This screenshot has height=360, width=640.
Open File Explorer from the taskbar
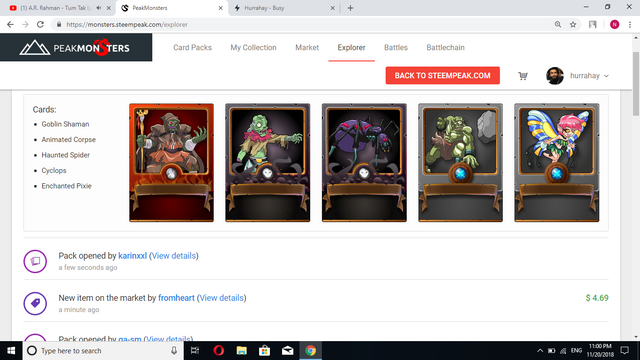242,351
